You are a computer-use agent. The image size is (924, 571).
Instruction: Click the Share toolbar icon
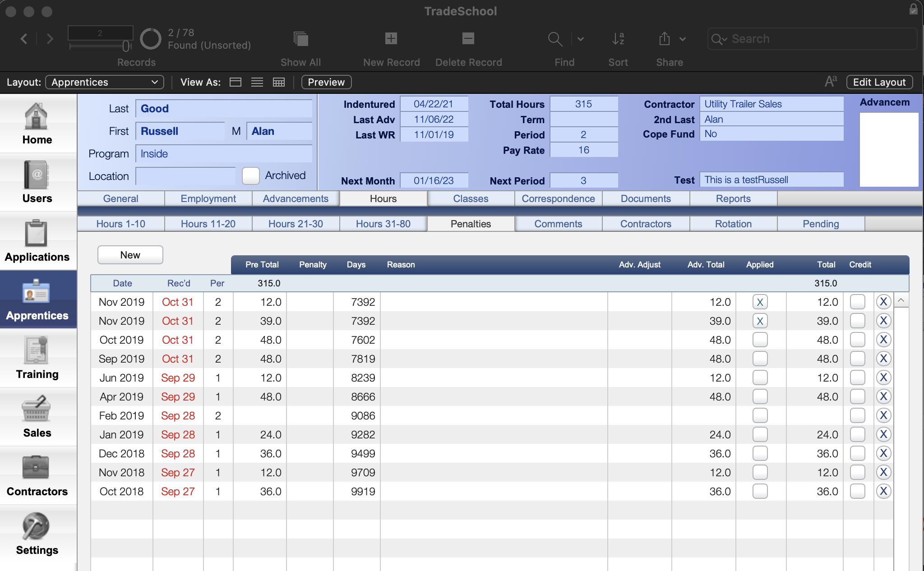click(664, 39)
